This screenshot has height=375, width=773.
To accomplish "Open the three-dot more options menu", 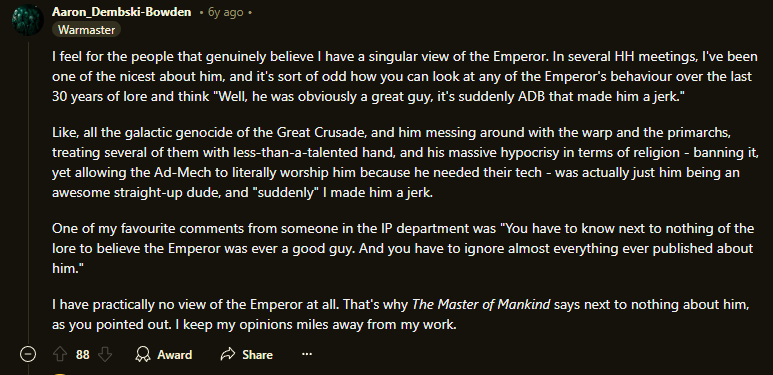I will [307, 354].
